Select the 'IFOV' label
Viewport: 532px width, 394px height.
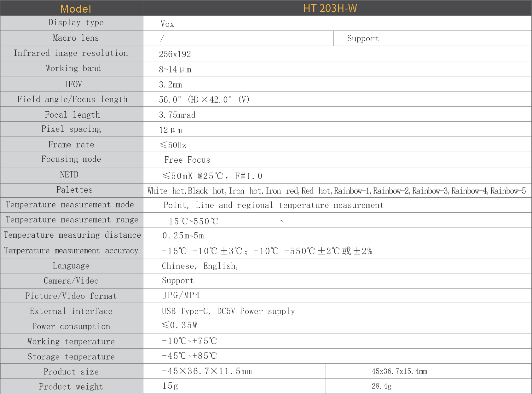point(73,84)
